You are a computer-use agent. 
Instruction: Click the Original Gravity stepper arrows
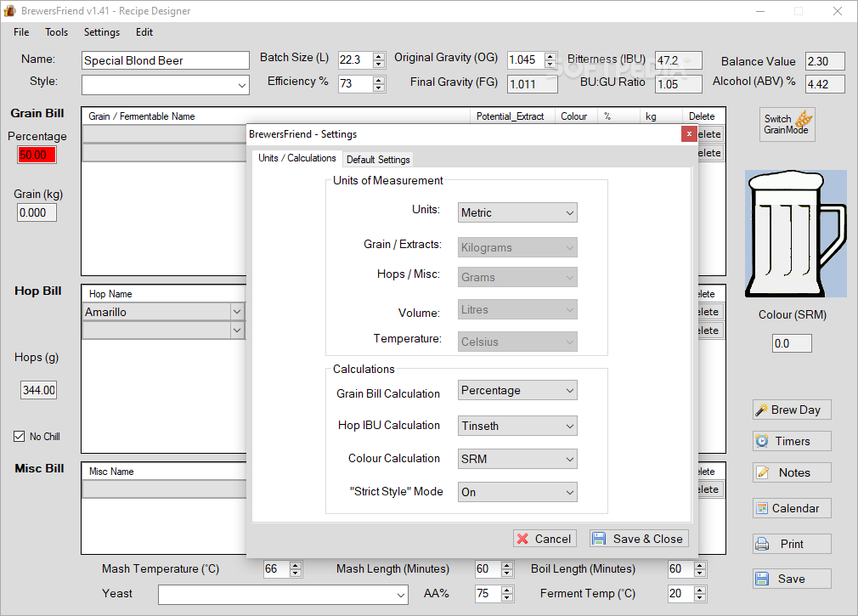point(550,59)
